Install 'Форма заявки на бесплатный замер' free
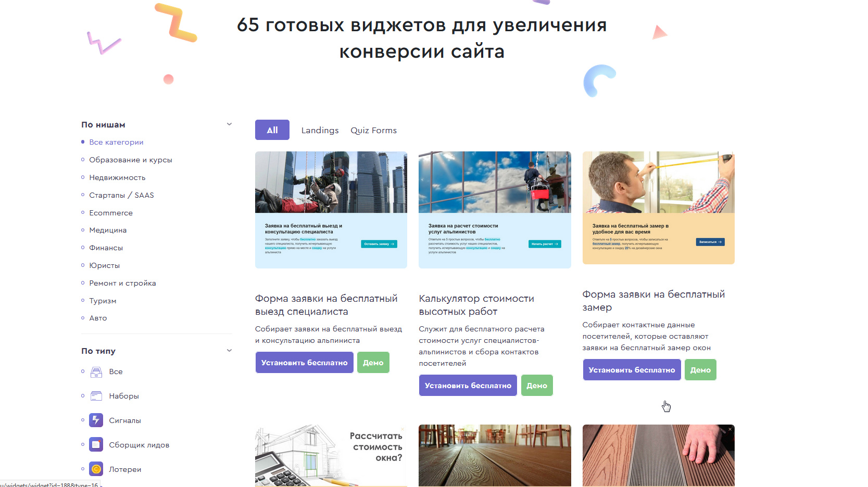 pos(632,370)
